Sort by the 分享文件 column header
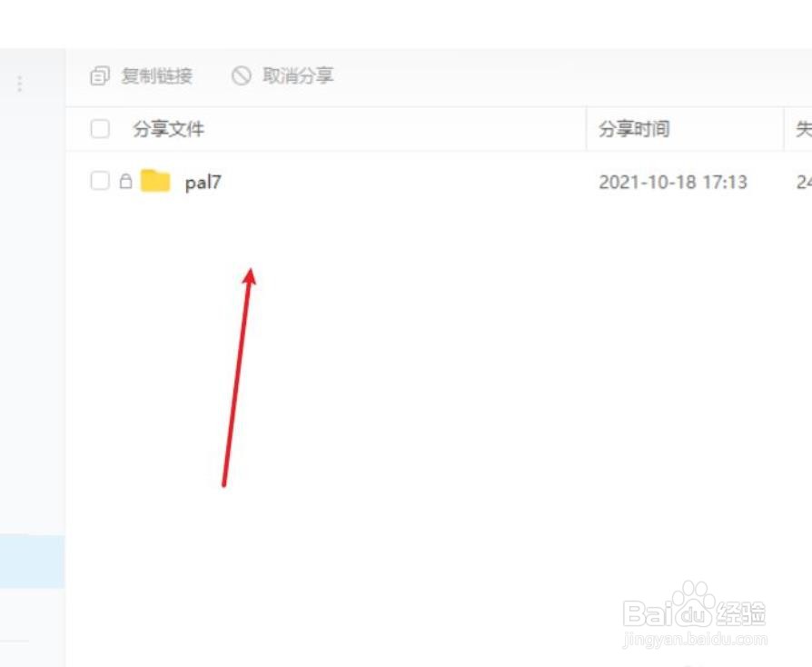 click(x=168, y=129)
